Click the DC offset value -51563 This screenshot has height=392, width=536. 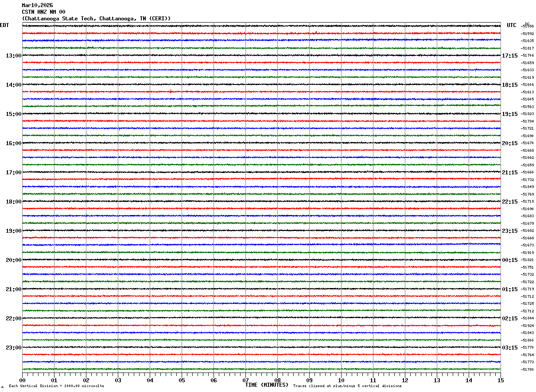click(x=528, y=107)
